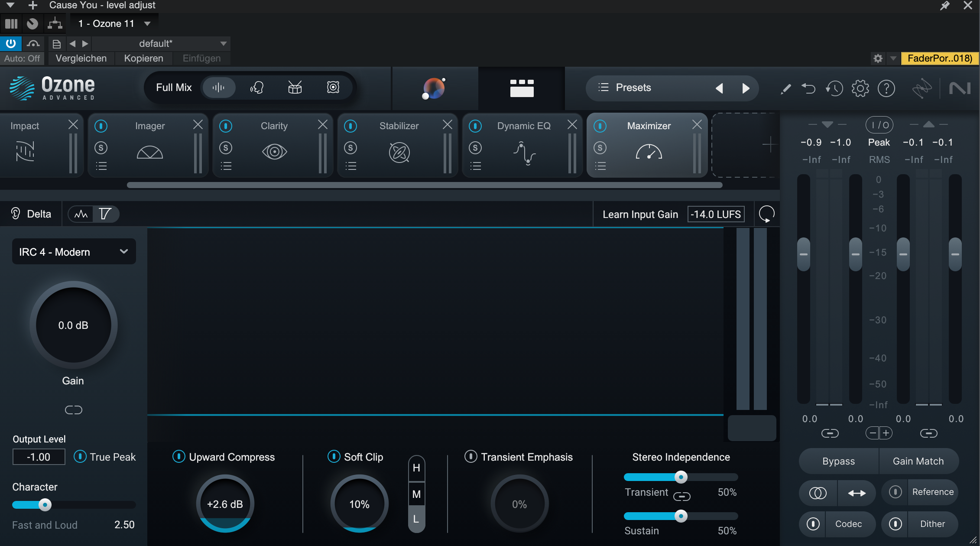Viewport: 980px width, 546px height.
Task: Open the Stabilizer module
Action: 399,153
